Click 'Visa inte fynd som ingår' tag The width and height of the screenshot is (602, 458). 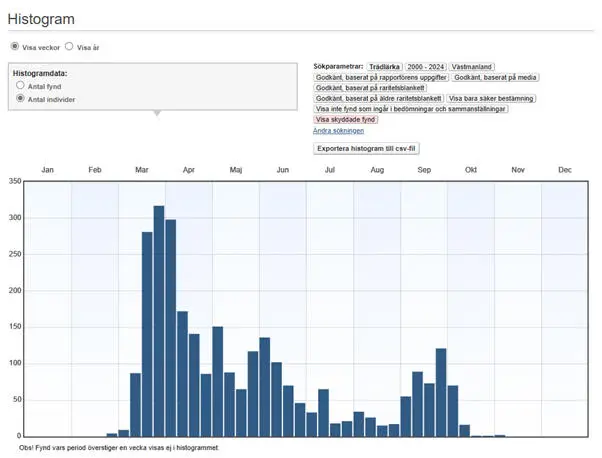click(411, 108)
